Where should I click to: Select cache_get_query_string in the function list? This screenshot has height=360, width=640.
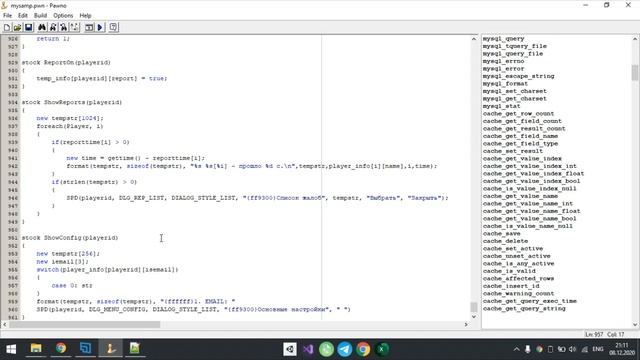tap(524, 309)
